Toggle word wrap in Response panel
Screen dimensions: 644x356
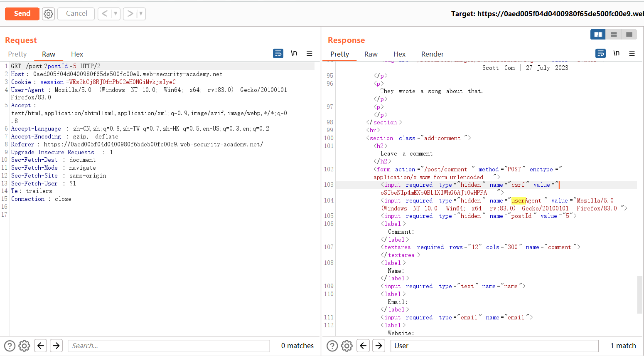click(x=601, y=53)
